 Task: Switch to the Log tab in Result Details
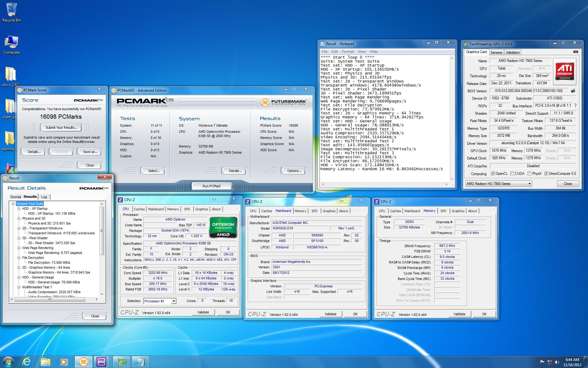point(44,197)
